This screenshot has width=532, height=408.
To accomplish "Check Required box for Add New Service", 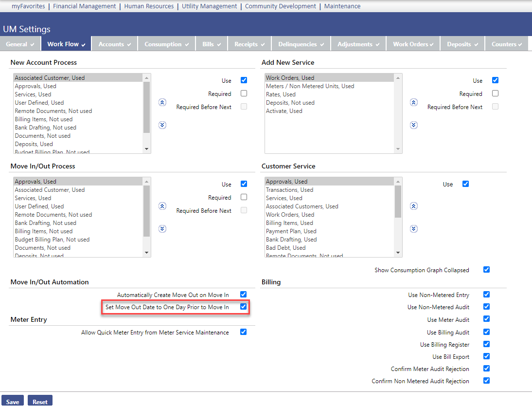I will coord(496,93).
